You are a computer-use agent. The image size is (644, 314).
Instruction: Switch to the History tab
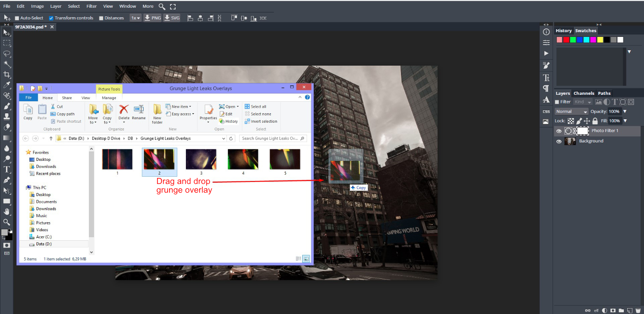[564, 30]
